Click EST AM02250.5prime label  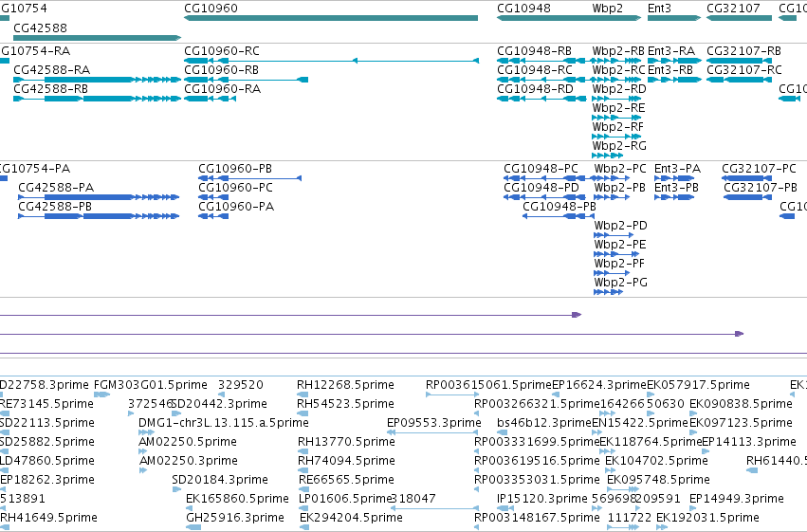[x=188, y=442]
